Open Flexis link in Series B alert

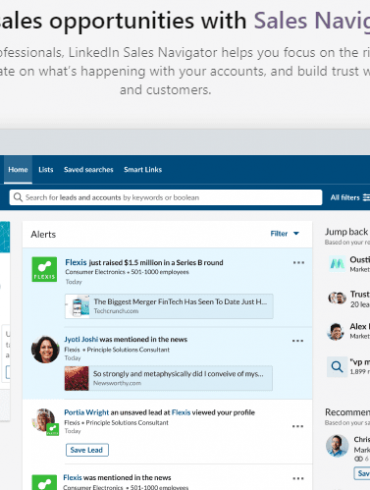76,262
